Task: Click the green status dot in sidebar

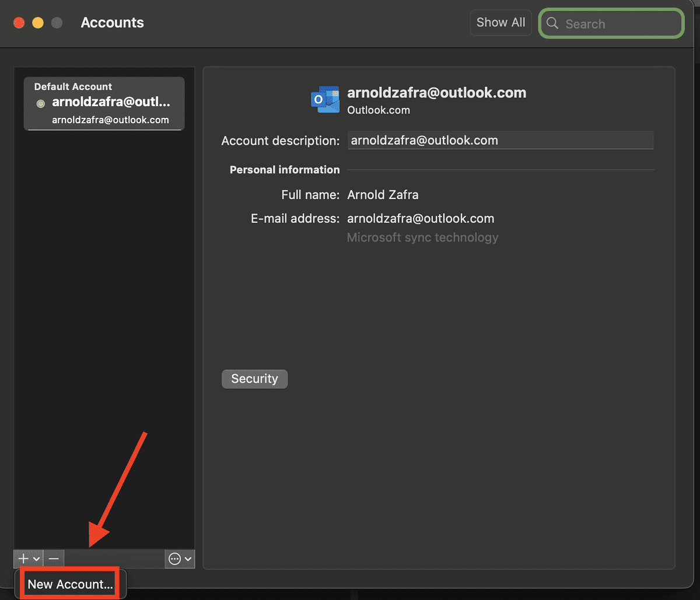Action: 41,103
